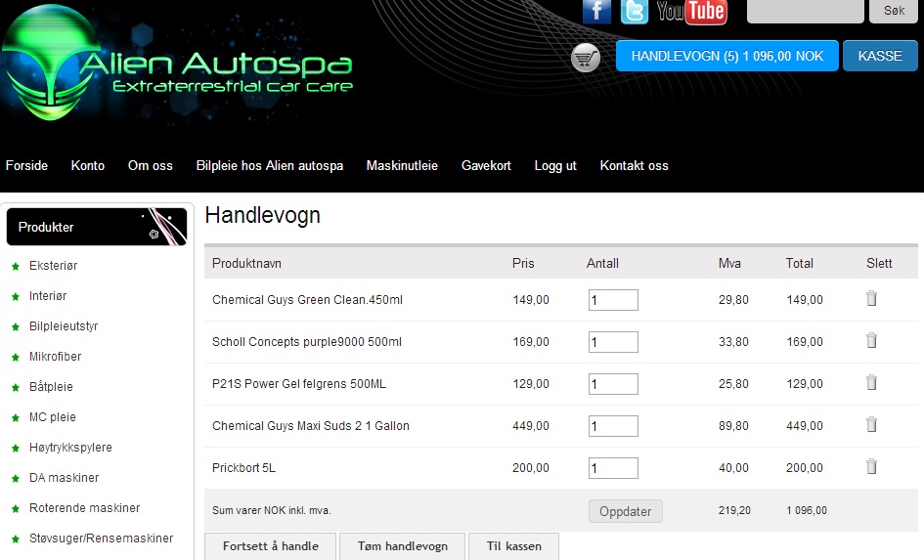Select the Bilpleieutstyr category

64,326
